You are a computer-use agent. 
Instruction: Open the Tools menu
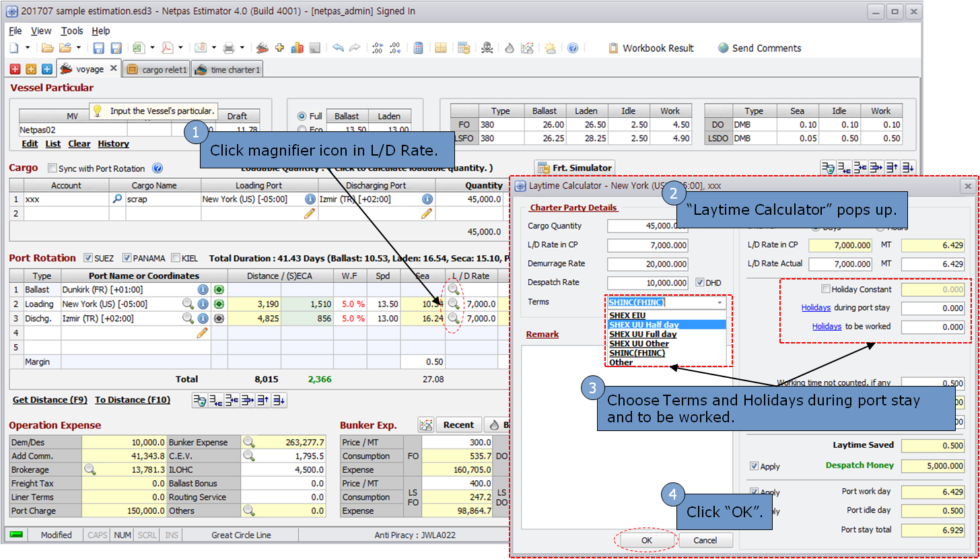(x=72, y=31)
